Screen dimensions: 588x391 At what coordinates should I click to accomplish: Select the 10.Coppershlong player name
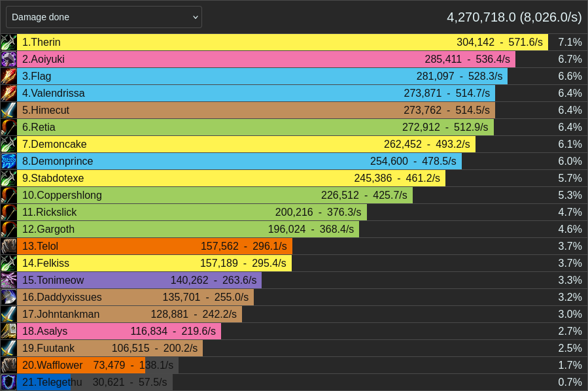coord(62,195)
